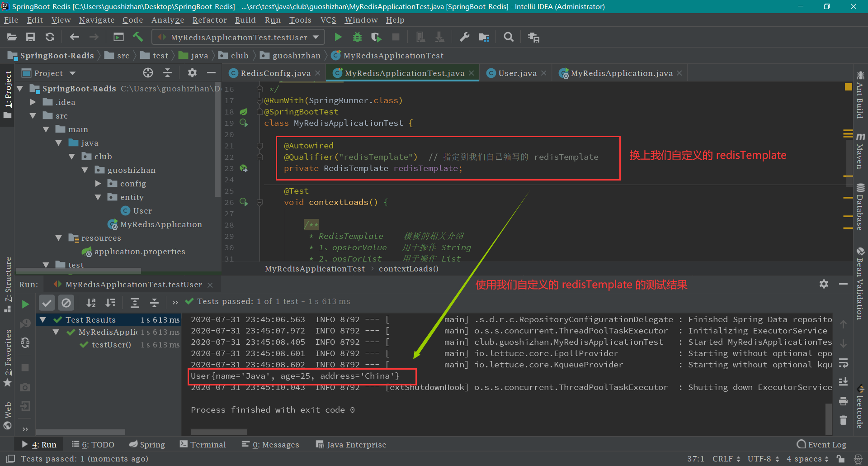Open the Refactor menu
This screenshot has height=466, width=868.
click(x=209, y=20)
